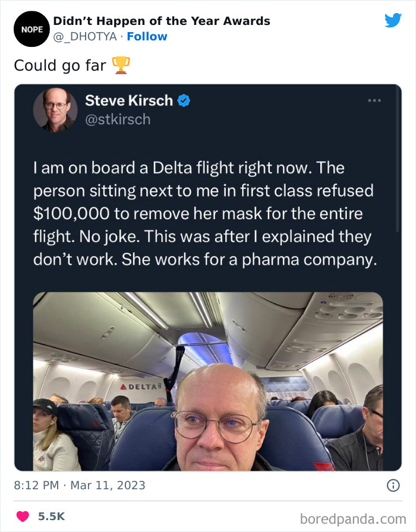The image size is (416, 532).
Task: Click the Steve Kirsch display name
Action: [129, 101]
